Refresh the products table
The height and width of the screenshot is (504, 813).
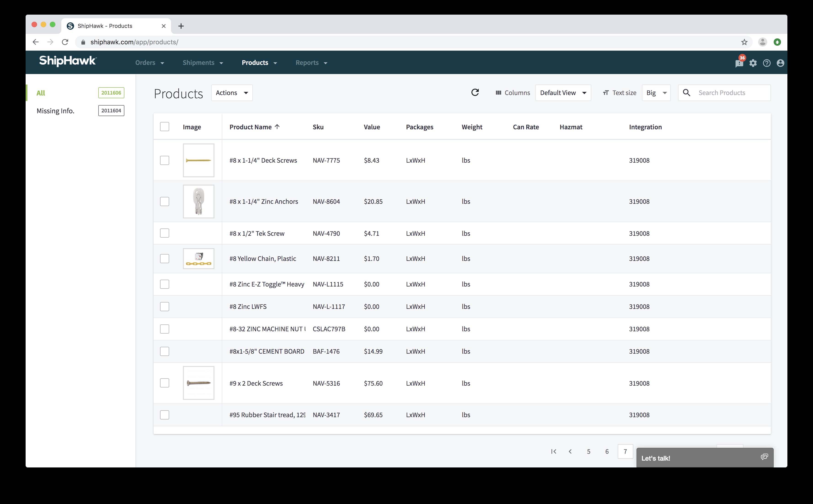(x=475, y=92)
